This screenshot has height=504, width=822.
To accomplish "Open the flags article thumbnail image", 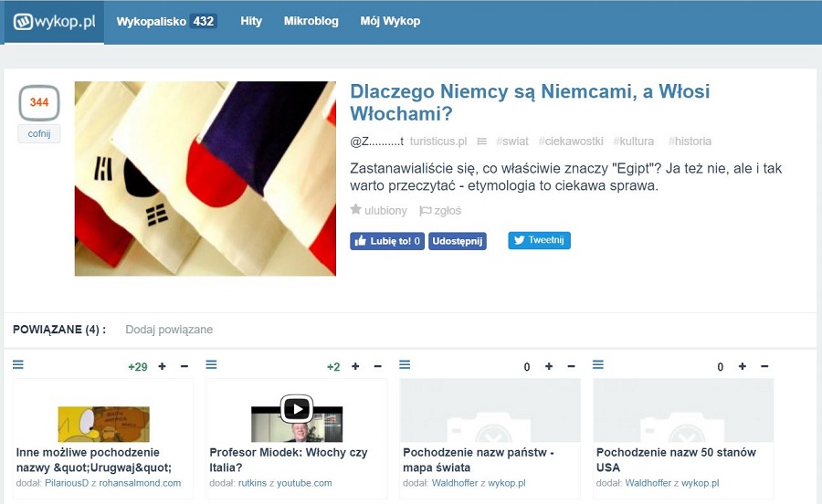I will pos(205,179).
